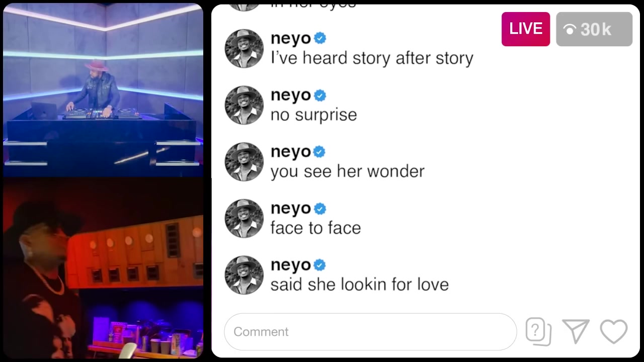Click the comment text 'you see her wonder'
This screenshot has width=644, height=362.
347,171
